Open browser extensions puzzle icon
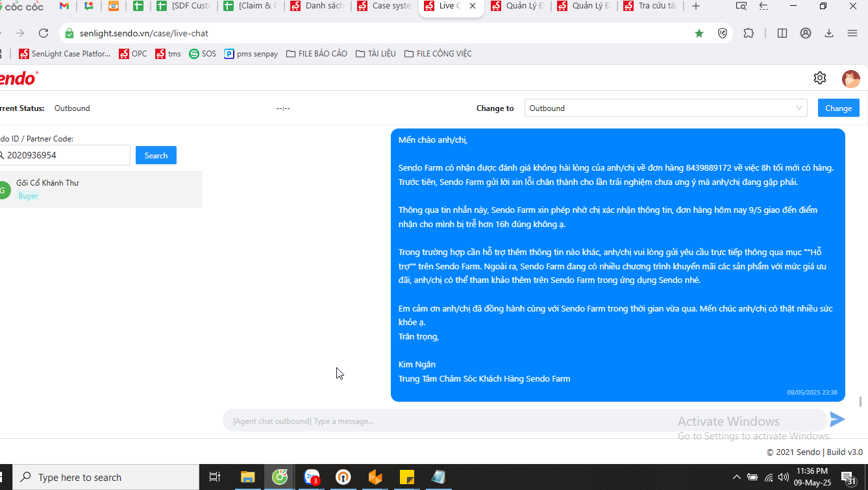The height and width of the screenshot is (490, 868). click(749, 33)
